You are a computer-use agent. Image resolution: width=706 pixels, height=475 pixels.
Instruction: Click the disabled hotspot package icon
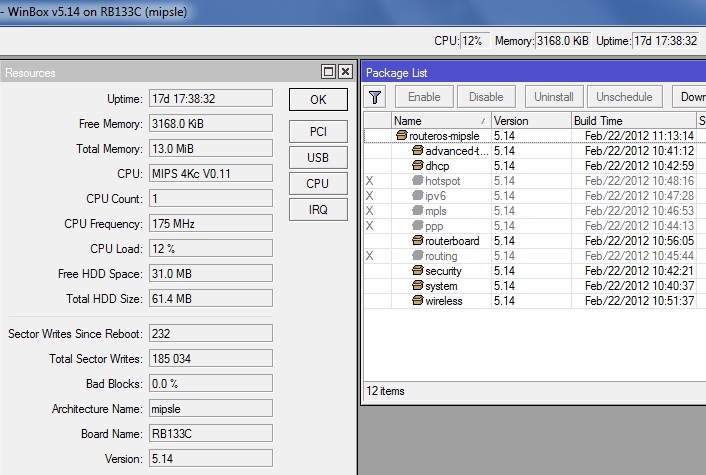pos(417,181)
